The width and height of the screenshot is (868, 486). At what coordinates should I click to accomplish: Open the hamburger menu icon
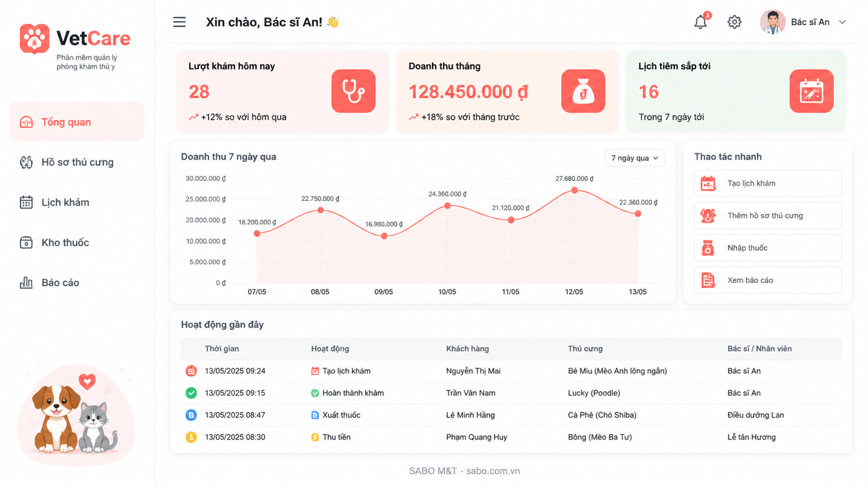180,22
